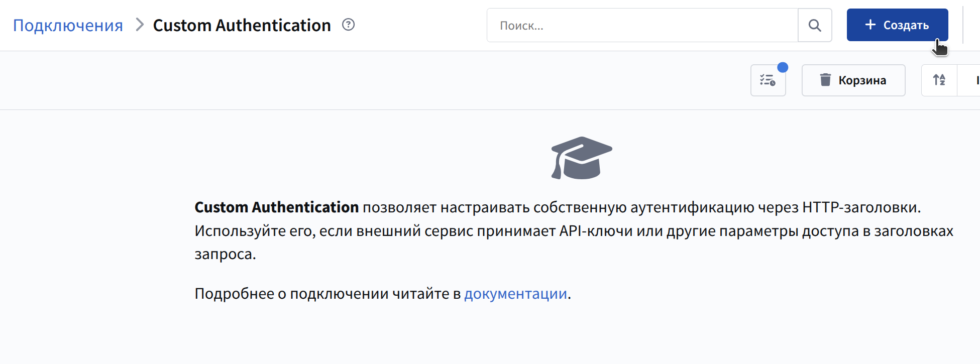Toggle the A-Z sort order icon
980x364 pixels.
pyautogui.click(x=939, y=80)
